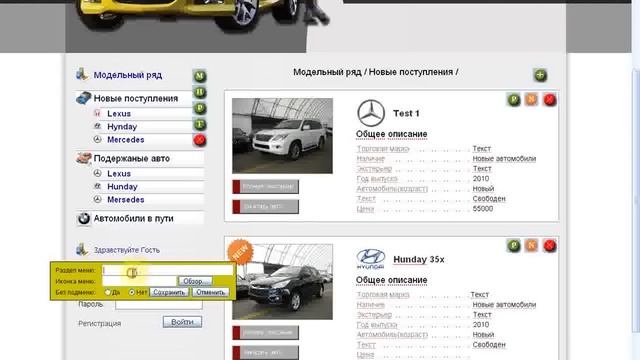Click Lexus logo under Новые поступления
The image size is (640, 360).
97,113
